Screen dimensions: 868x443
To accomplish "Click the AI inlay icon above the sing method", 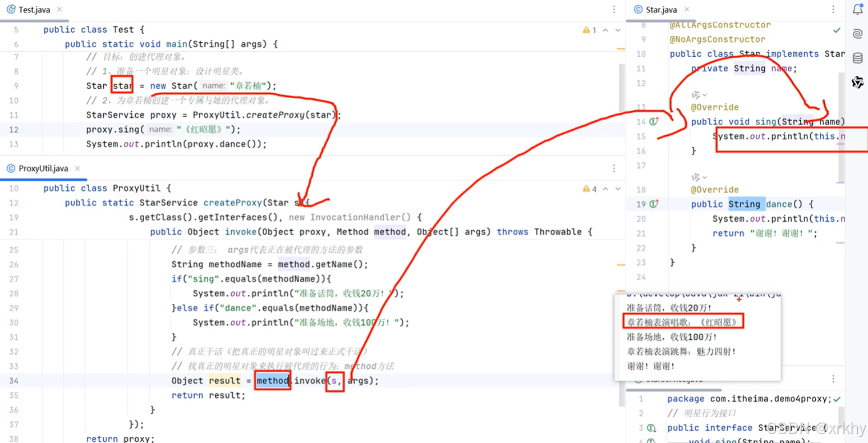I will pyautogui.click(x=696, y=95).
